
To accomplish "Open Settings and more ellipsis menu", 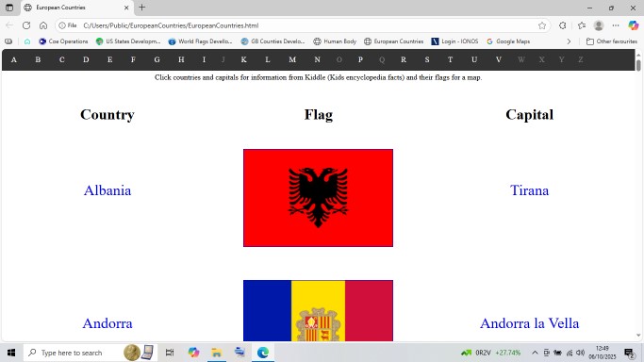I will click(616, 25).
